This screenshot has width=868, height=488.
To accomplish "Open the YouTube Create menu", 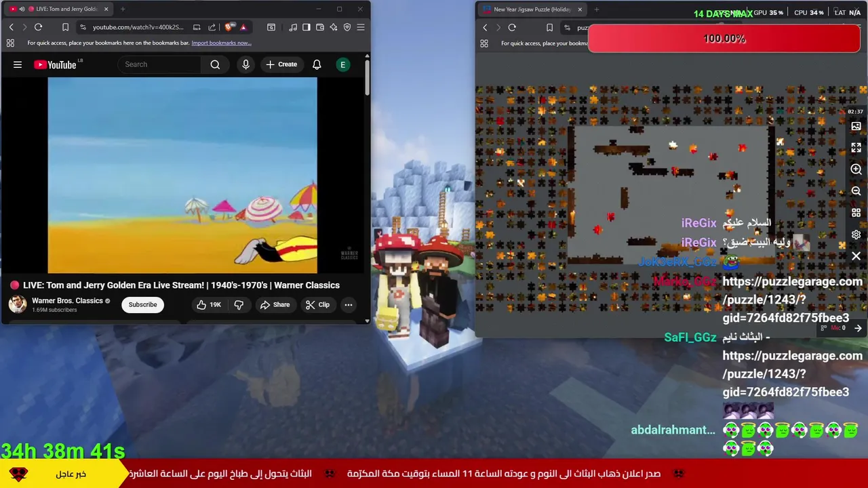I will click(281, 64).
